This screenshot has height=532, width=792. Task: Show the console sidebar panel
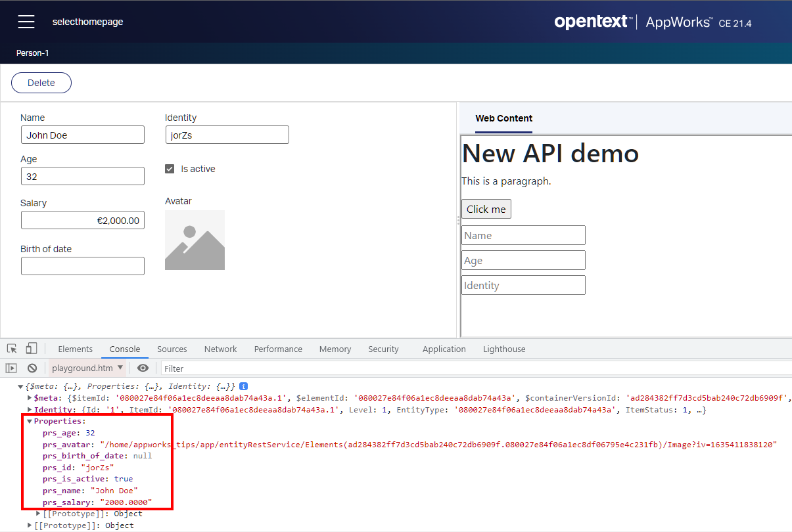[x=11, y=368]
